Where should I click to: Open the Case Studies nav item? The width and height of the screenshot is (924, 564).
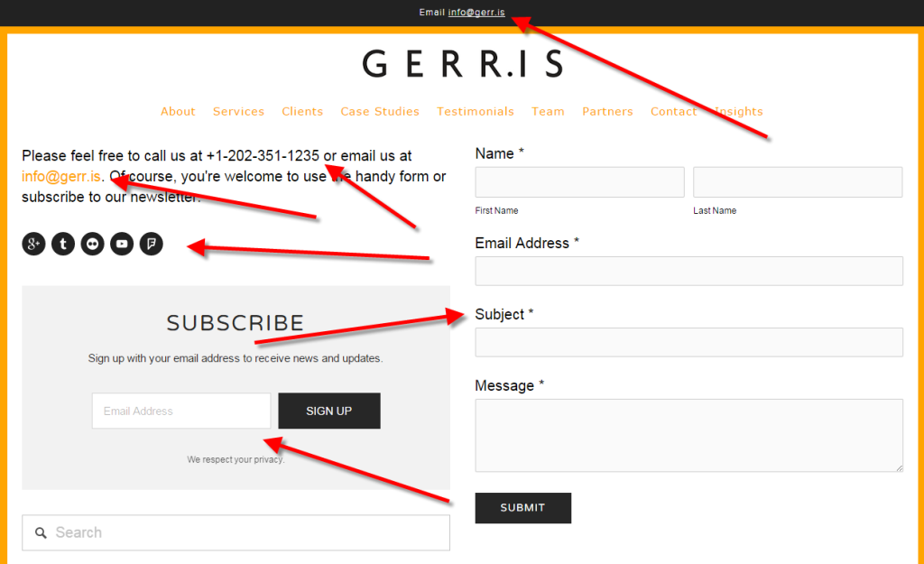click(x=380, y=111)
